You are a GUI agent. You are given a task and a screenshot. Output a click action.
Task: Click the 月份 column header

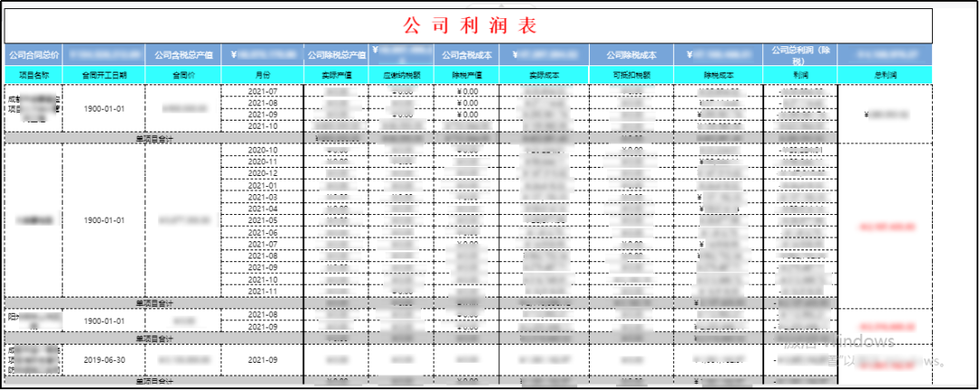tap(262, 75)
